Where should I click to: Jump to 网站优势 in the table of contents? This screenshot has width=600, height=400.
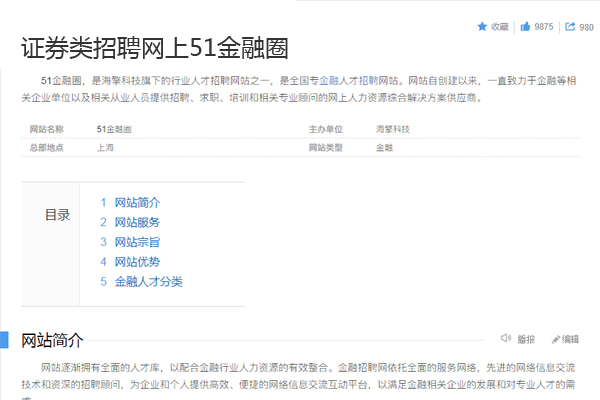tap(137, 262)
